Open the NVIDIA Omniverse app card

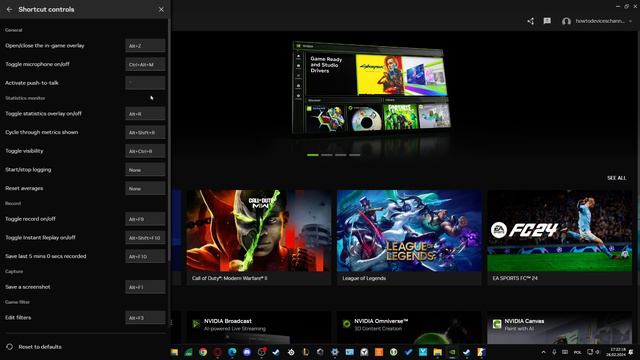coord(409,327)
